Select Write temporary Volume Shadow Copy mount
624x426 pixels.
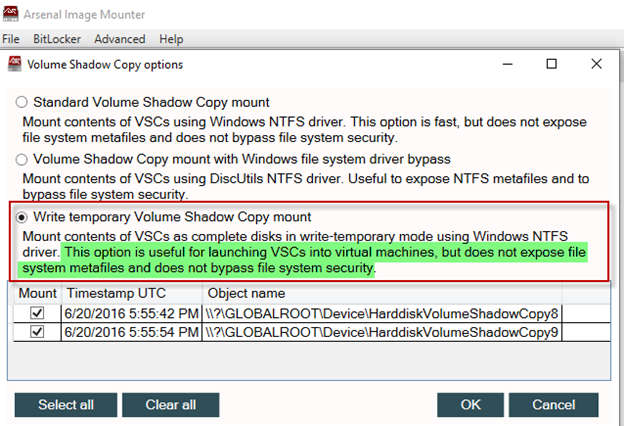(x=21, y=217)
